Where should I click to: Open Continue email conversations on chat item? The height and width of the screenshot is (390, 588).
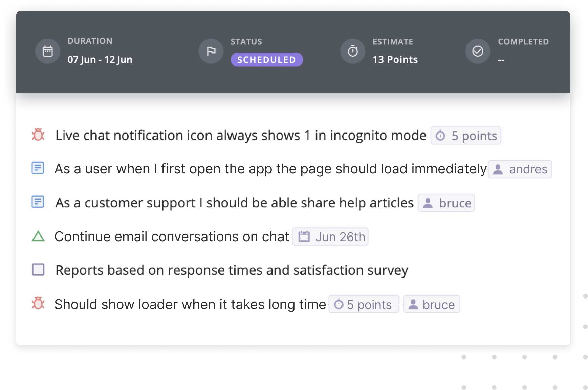click(x=172, y=237)
